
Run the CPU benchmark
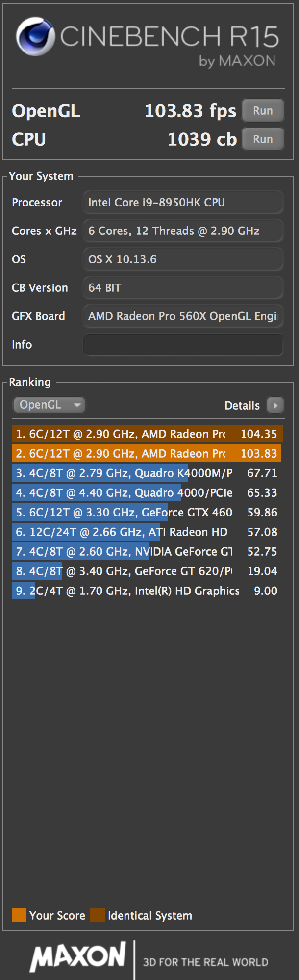(263, 139)
